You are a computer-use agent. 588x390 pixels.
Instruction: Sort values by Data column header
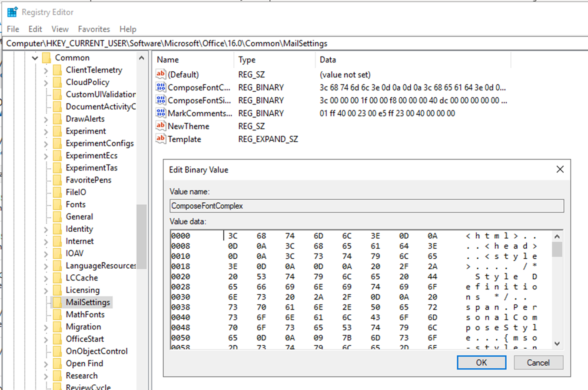[413, 60]
